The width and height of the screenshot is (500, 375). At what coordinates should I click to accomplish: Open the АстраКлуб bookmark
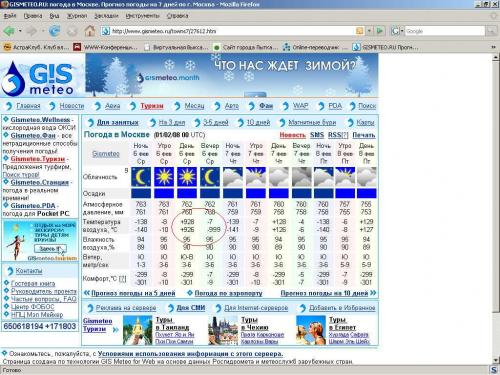click(36, 47)
